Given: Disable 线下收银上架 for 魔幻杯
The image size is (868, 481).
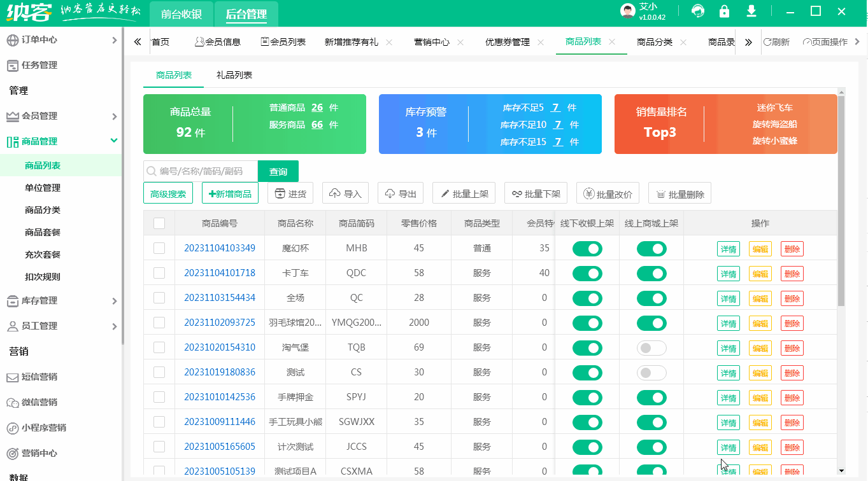Looking at the screenshot, I should pyautogui.click(x=587, y=248).
